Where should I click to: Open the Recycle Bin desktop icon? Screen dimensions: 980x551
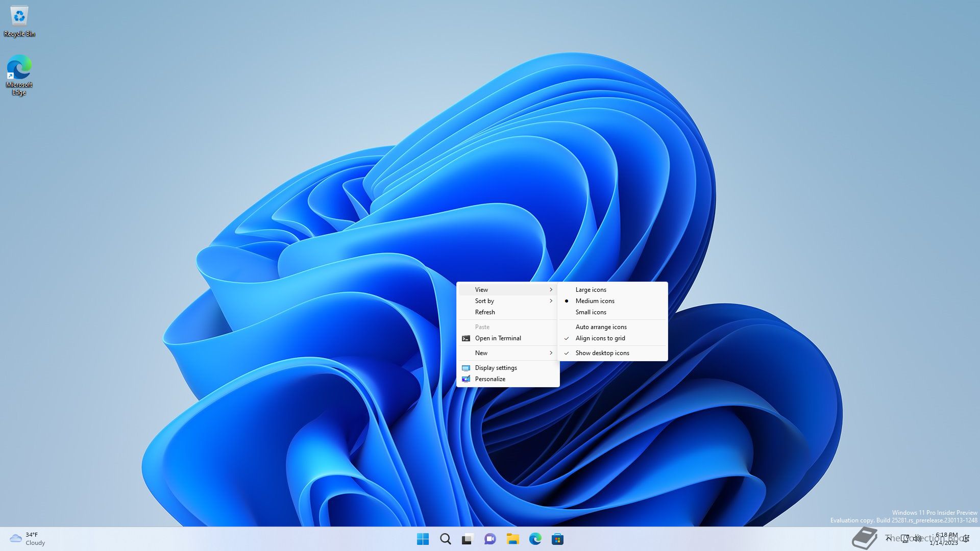click(x=19, y=20)
